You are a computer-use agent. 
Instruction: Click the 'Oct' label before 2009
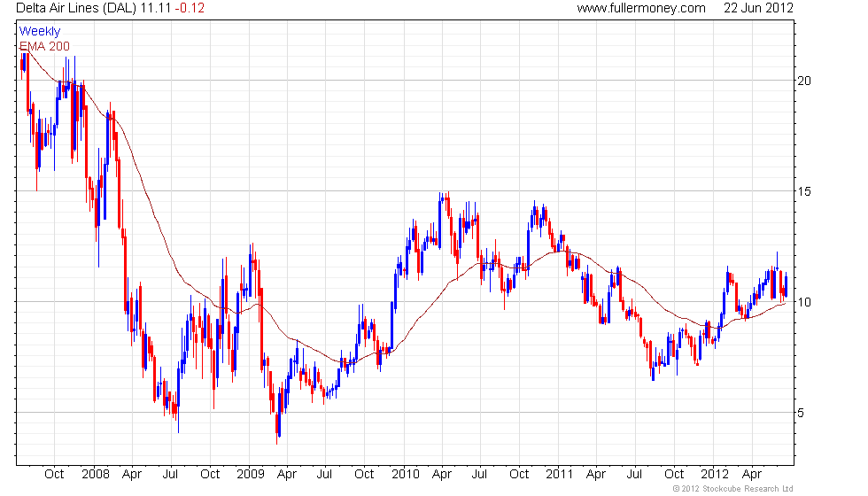[x=210, y=475]
